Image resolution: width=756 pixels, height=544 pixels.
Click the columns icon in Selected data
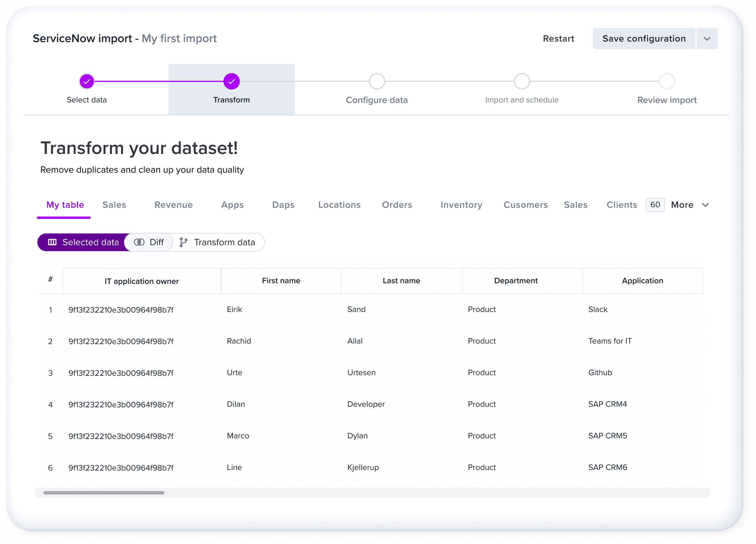[x=52, y=242]
